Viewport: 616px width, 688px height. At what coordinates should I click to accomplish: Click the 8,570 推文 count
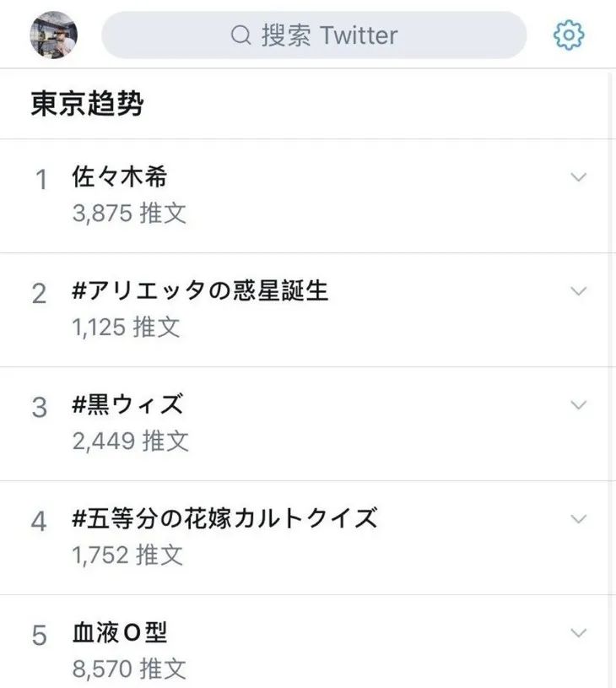pos(129,669)
